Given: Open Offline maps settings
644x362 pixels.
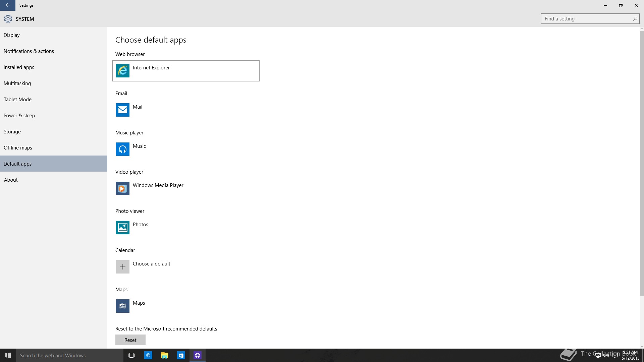Looking at the screenshot, I should click(x=54, y=148).
